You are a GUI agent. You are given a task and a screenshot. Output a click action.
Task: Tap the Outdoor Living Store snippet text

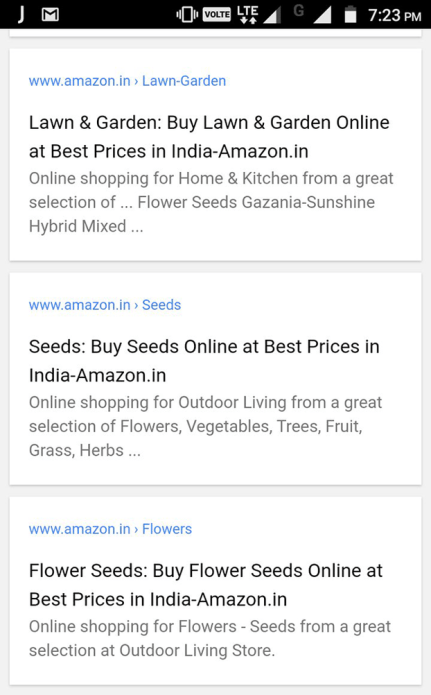(x=197, y=650)
